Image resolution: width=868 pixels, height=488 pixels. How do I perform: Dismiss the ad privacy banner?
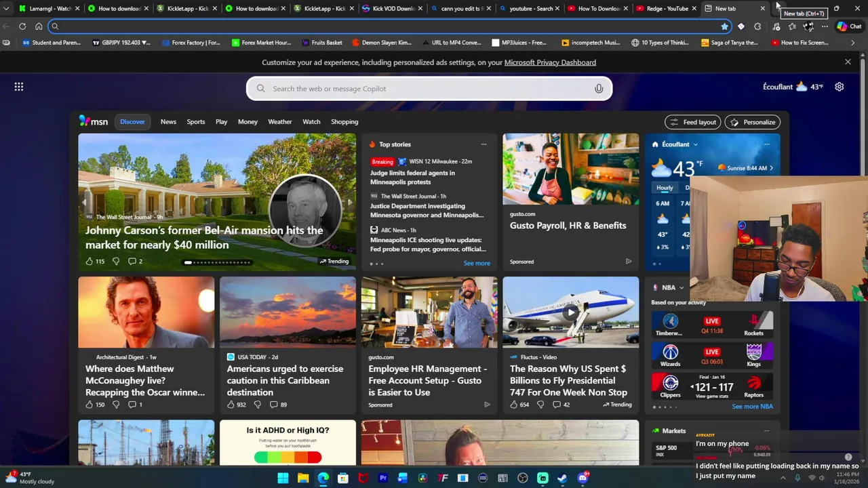(848, 62)
